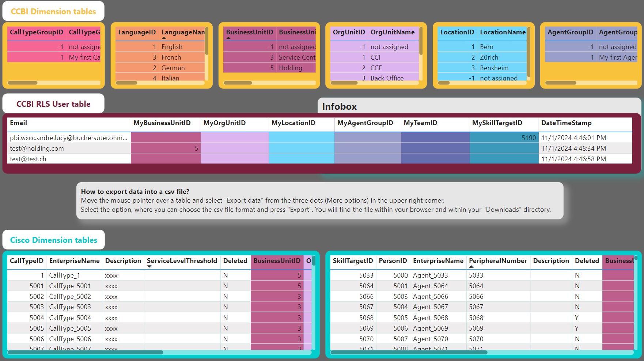Select the German language row
The height and width of the screenshot is (361, 644).
tap(160, 68)
